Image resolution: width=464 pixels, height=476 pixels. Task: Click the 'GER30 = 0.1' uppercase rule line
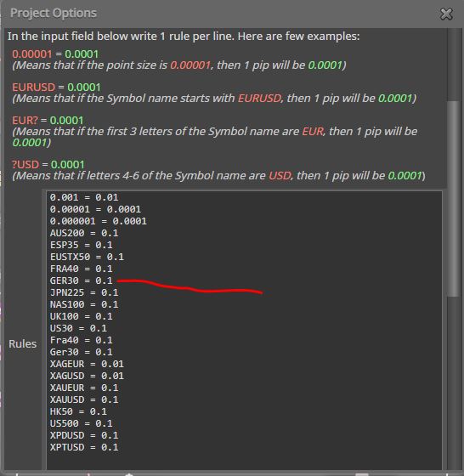point(81,280)
